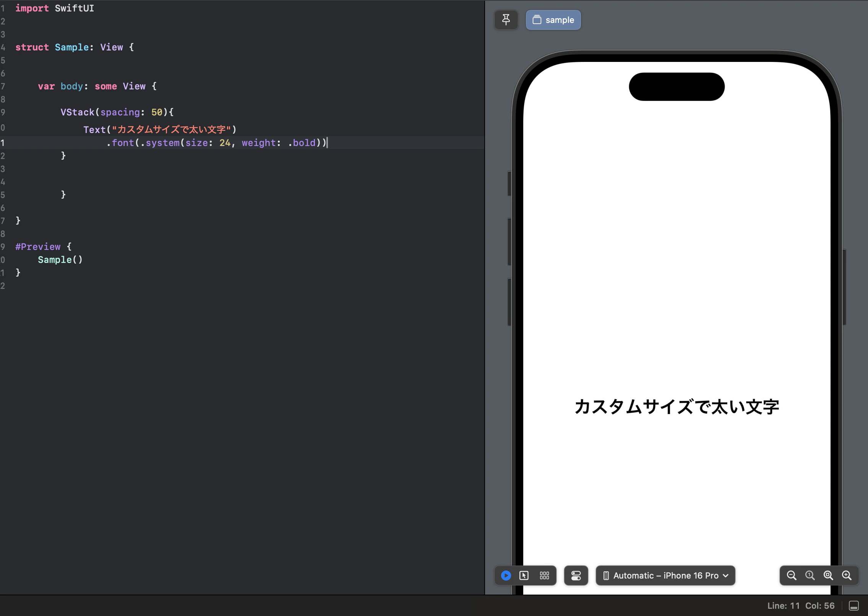Click the document icon on the sample tab
Screen dimensions: 868x616
click(537, 19)
